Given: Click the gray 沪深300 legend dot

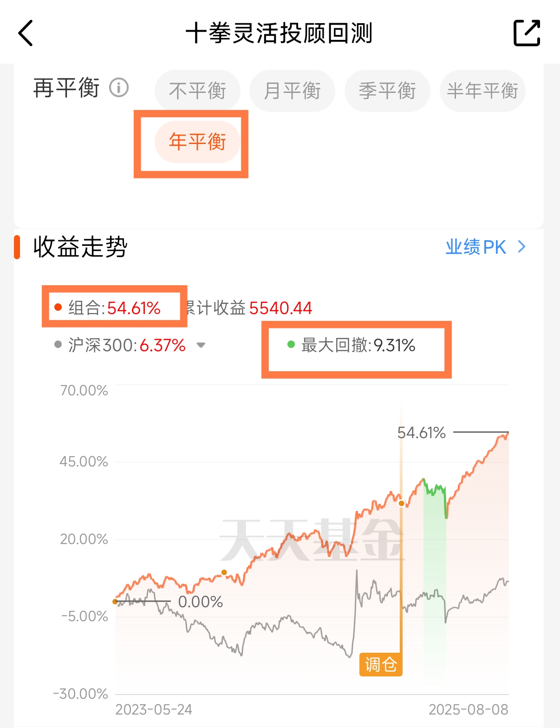Looking at the screenshot, I should pos(58,344).
